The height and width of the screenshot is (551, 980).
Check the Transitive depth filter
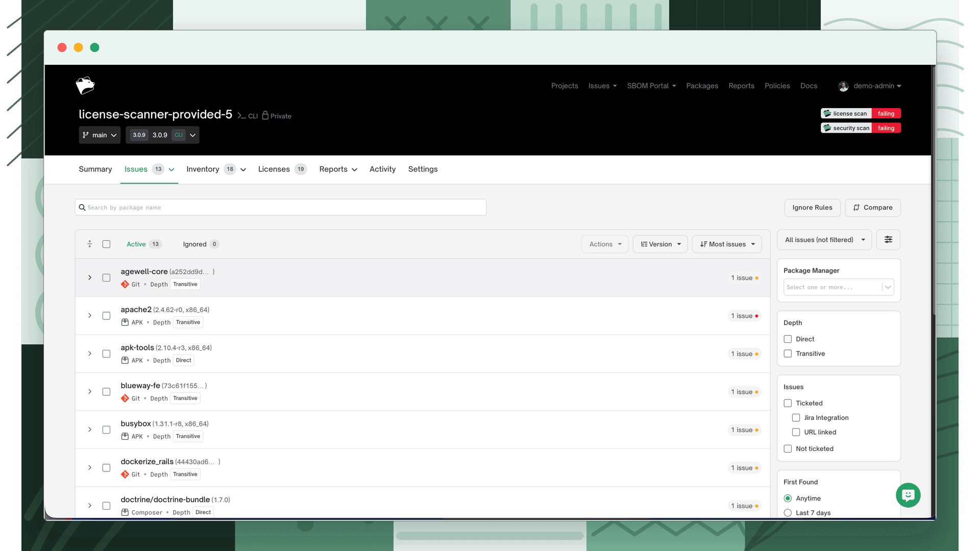click(788, 354)
